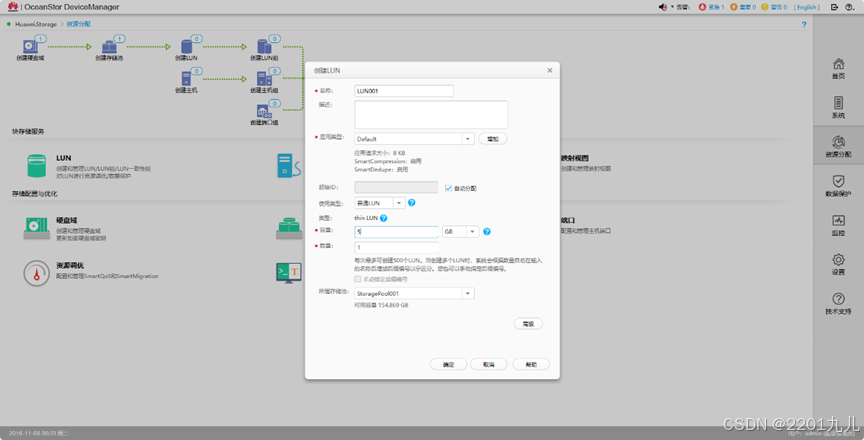
Task: Open the Disk Domain (硬盘域) icon
Action: click(36, 228)
